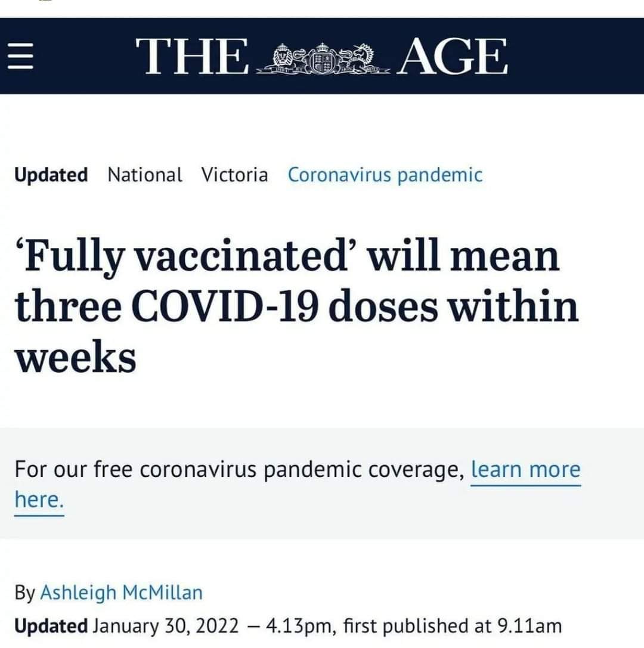644x648 pixels.
Task: Click the January 30, 2022 update date
Action: coord(166,626)
